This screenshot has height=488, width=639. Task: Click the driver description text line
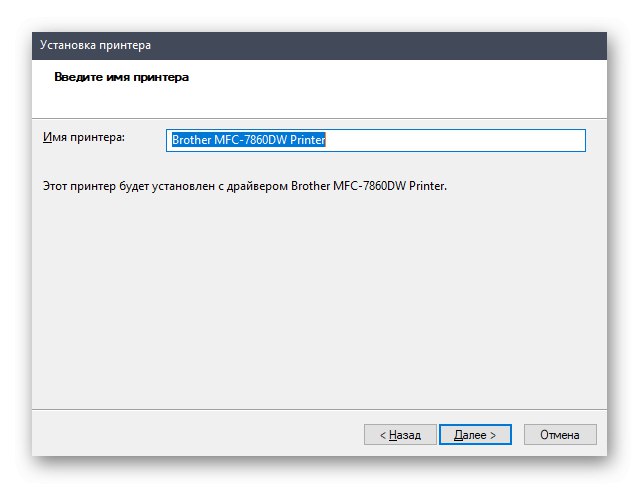pos(244,186)
